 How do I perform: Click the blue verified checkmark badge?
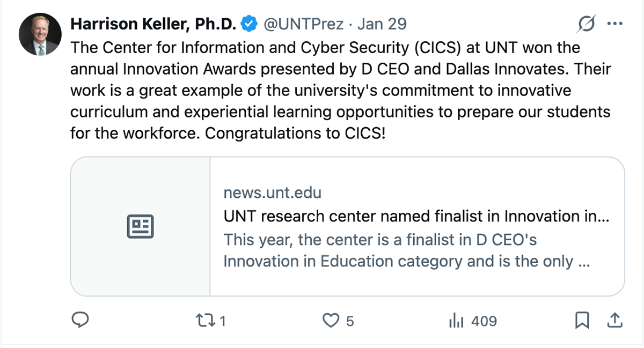248,24
